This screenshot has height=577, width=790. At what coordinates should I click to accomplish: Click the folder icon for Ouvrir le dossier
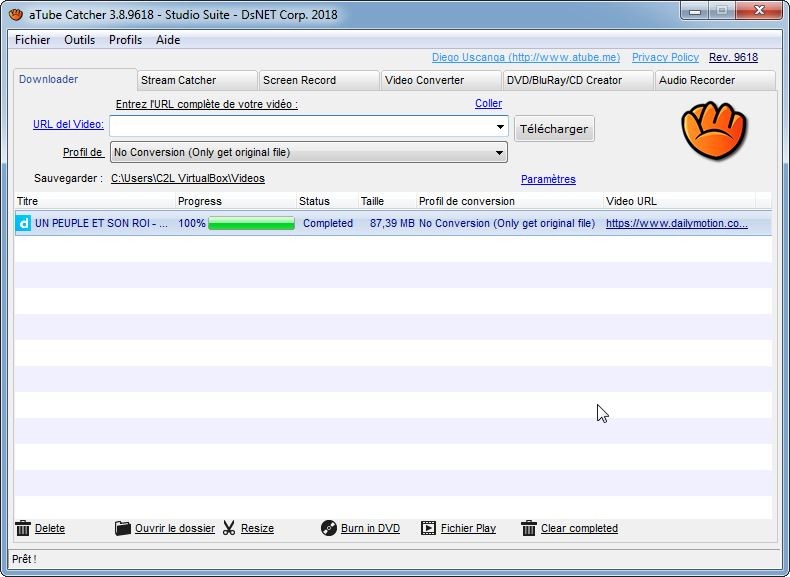122,528
